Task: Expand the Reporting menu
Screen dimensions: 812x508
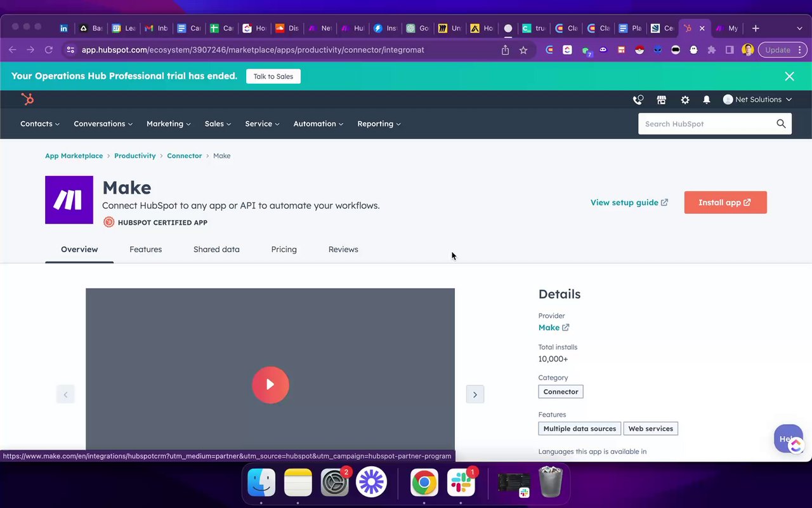Action: pos(379,124)
